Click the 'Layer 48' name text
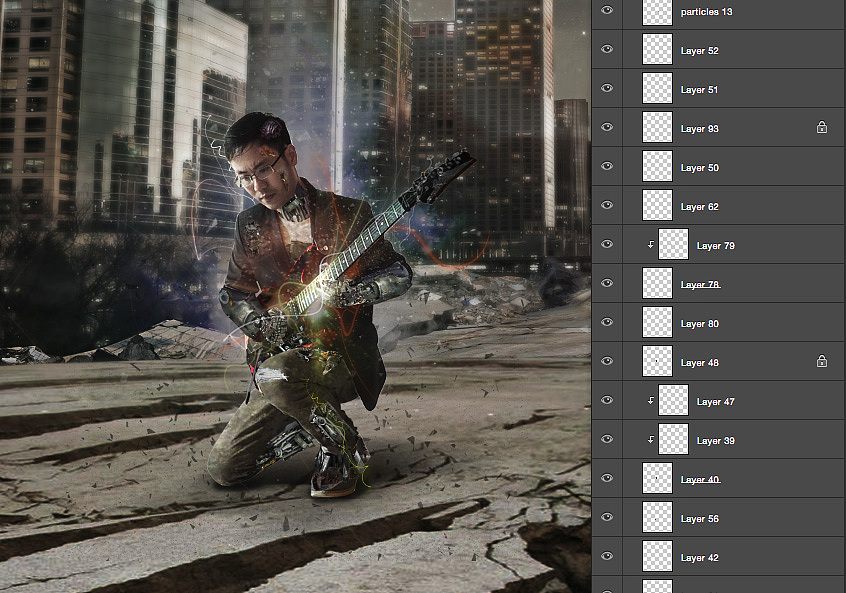Viewport: 846px width, 593px height. point(699,363)
